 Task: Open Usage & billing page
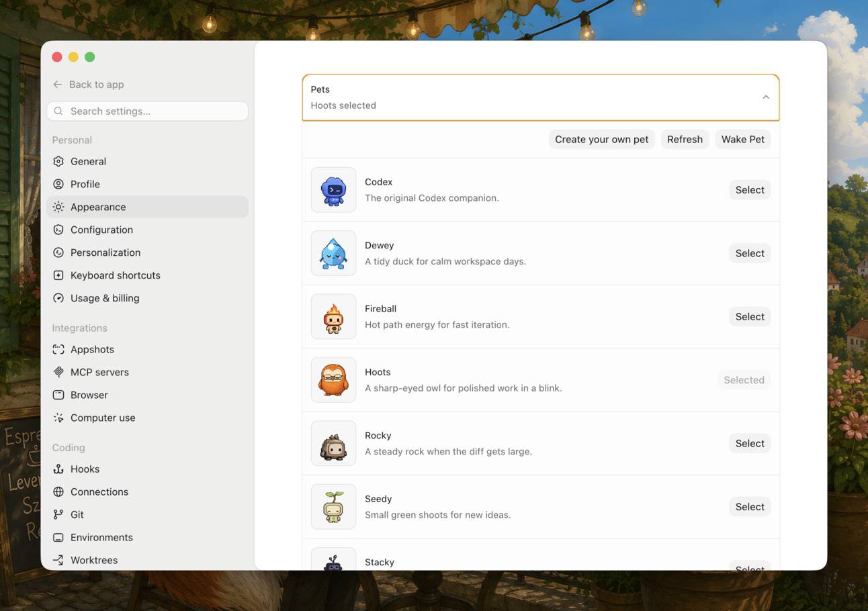pos(148,298)
